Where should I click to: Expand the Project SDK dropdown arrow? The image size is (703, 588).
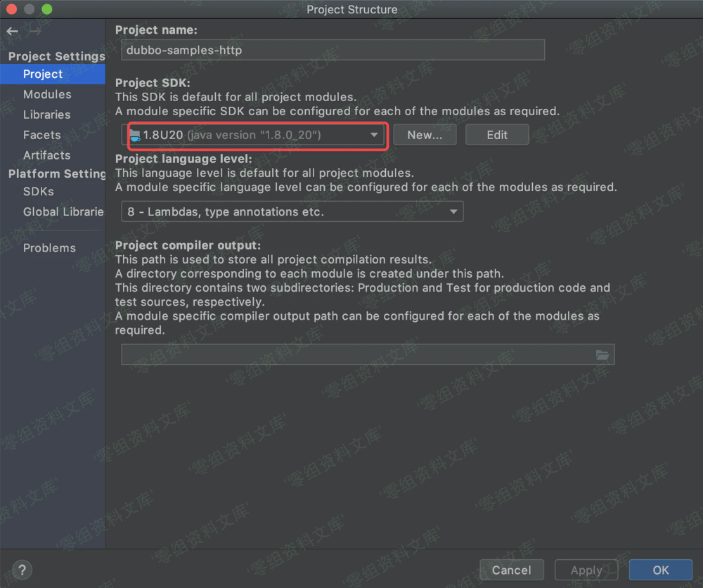(x=375, y=135)
